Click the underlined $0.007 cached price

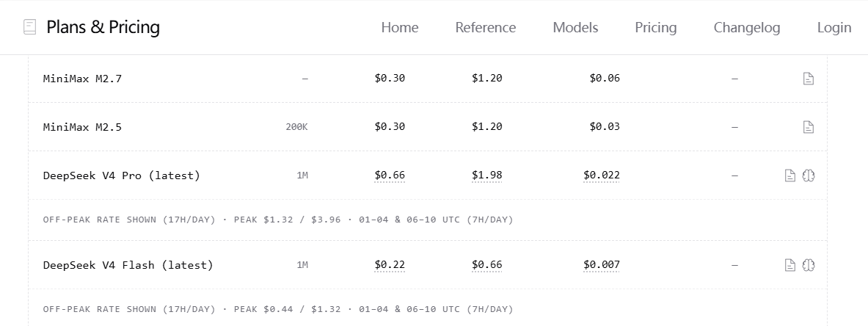602,265
